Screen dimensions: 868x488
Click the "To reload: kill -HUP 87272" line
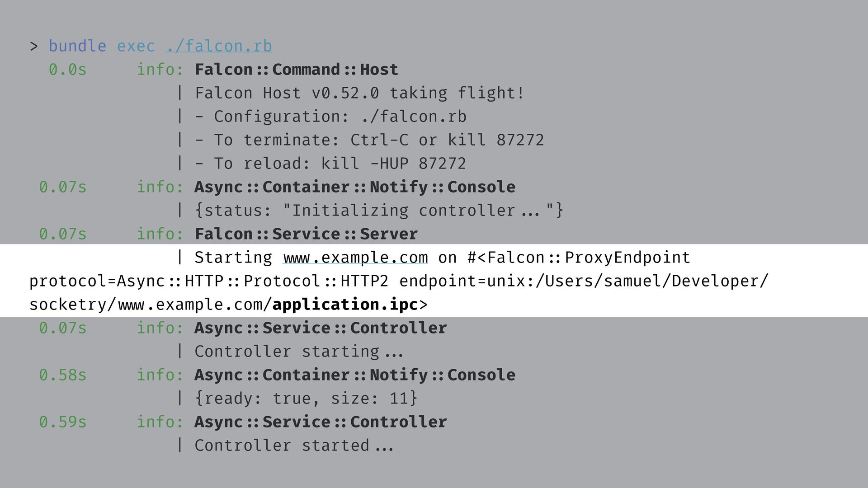(330, 164)
